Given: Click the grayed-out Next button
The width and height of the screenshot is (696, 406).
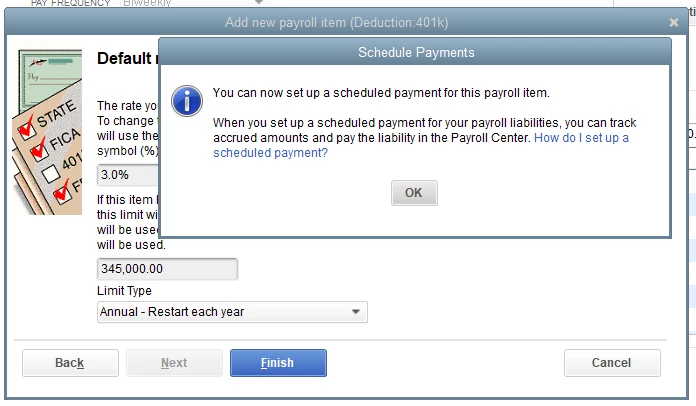Looking at the screenshot, I should click(174, 363).
